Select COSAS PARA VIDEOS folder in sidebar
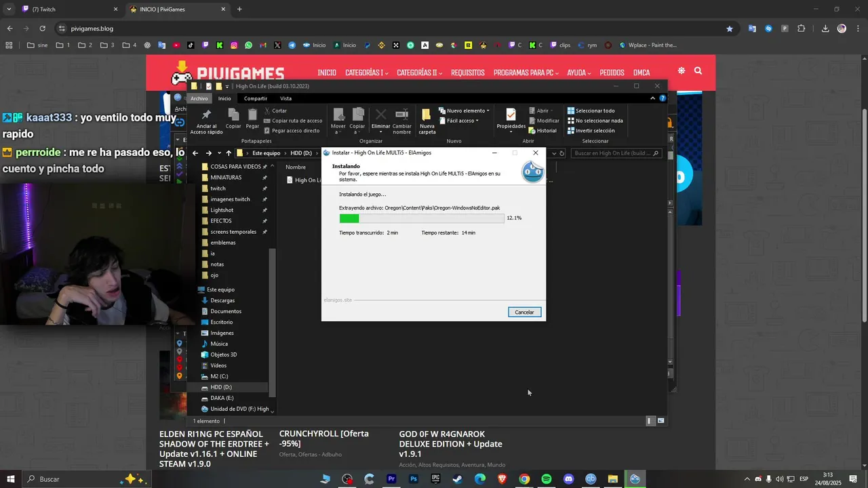The height and width of the screenshot is (488, 868). pos(235,167)
